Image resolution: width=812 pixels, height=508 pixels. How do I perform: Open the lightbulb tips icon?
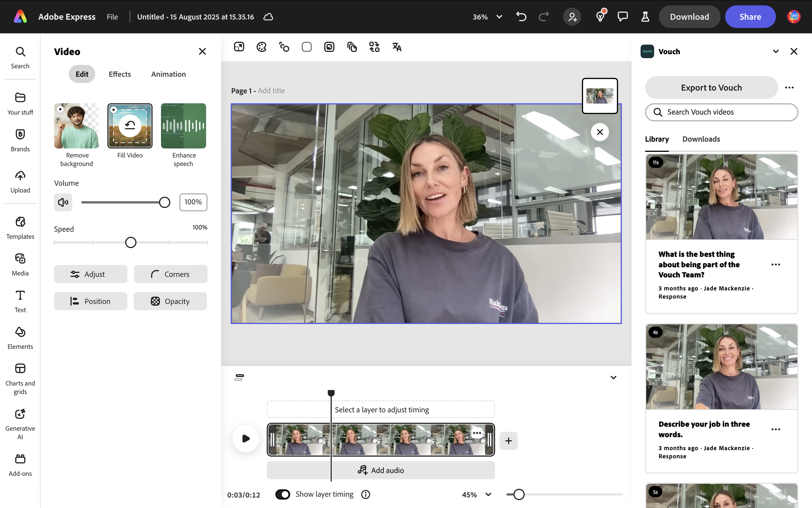(x=601, y=16)
